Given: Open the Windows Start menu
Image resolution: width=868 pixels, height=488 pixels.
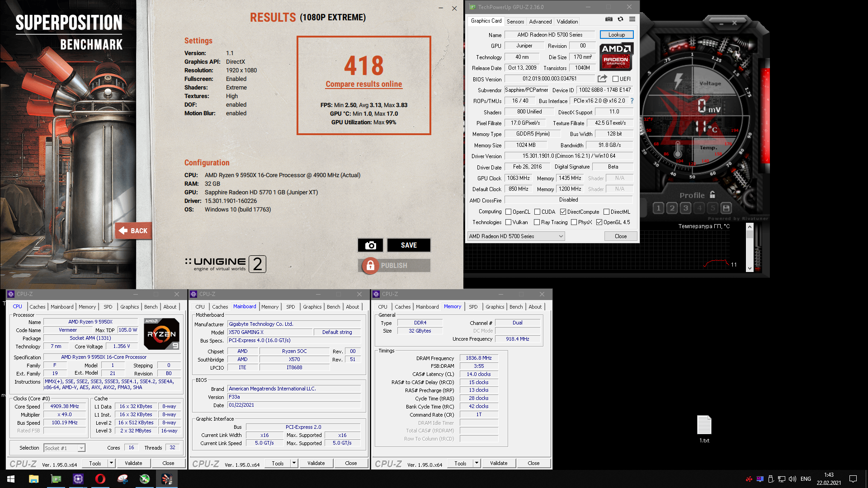Looking at the screenshot, I should [x=11, y=479].
